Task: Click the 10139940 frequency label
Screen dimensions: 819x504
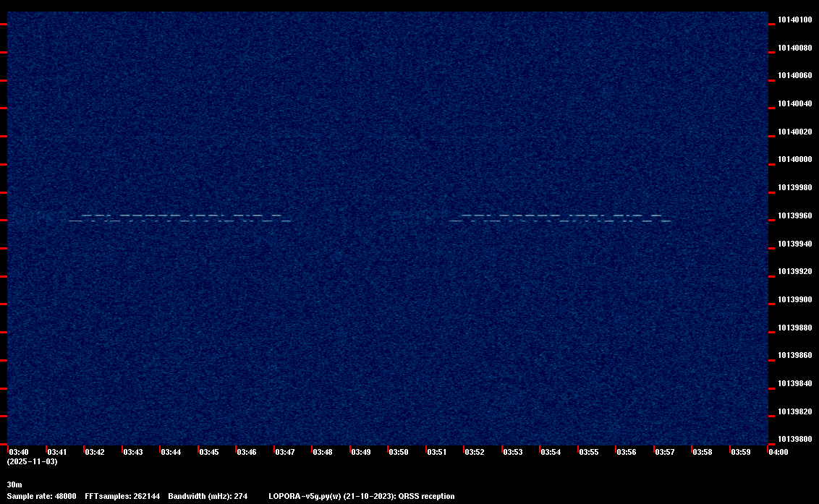Action: coord(795,244)
